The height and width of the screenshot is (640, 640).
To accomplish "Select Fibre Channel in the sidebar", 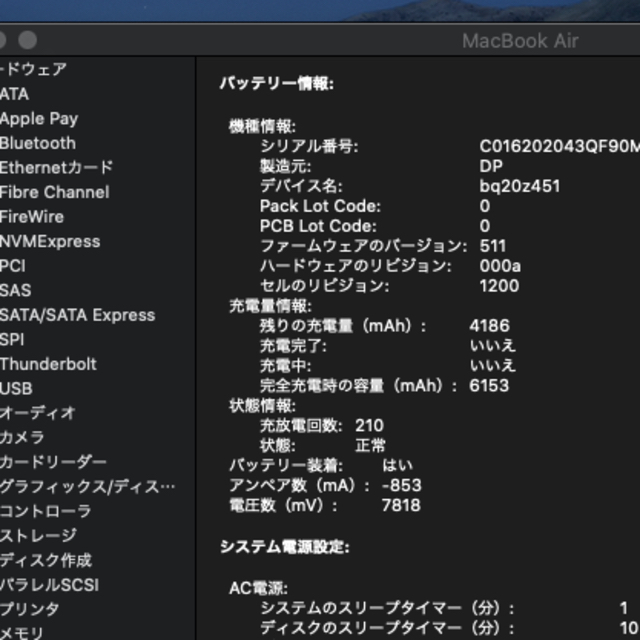I will coord(55,192).
